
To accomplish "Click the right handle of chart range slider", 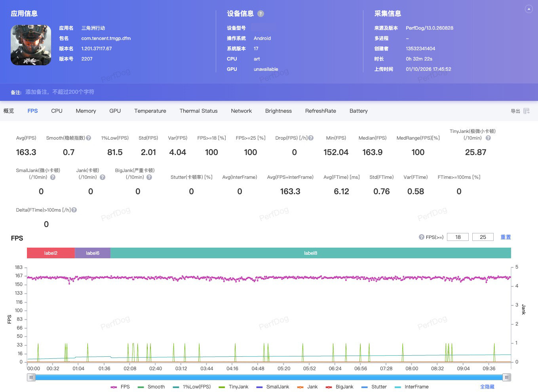I will click(x=507, y=378).
